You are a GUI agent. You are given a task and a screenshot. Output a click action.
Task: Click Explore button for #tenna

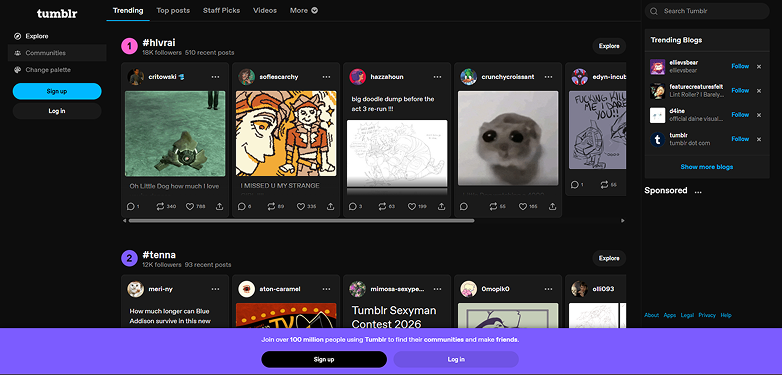coord(609,258)
